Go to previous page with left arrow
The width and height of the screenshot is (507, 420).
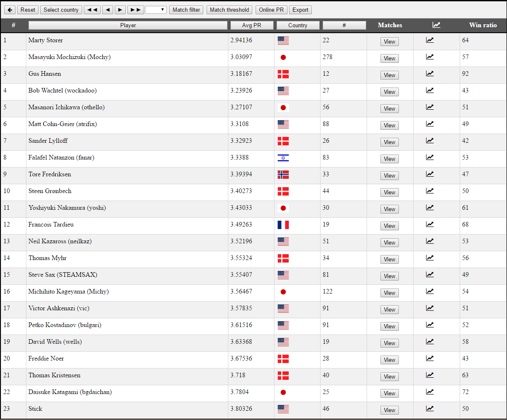(x=108, y=10)
